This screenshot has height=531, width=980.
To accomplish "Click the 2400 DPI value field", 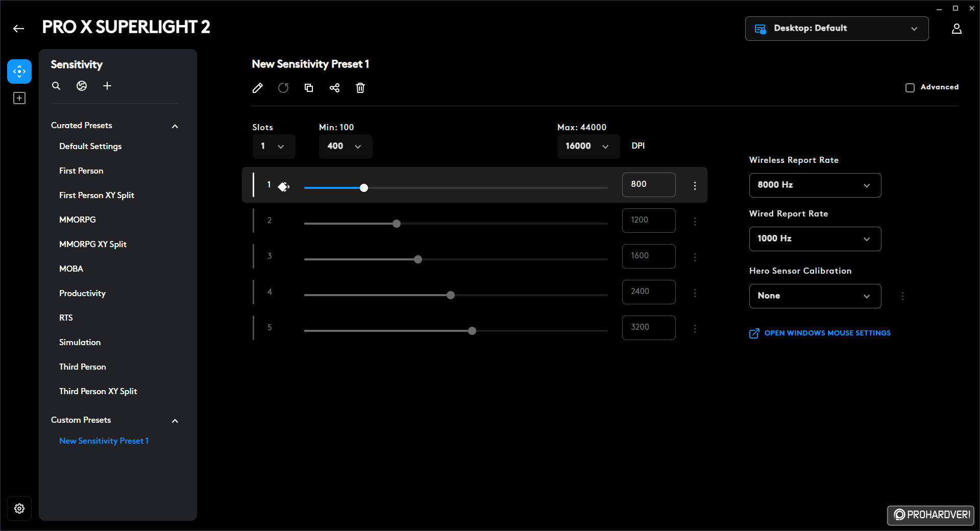I will pos(649,292).
